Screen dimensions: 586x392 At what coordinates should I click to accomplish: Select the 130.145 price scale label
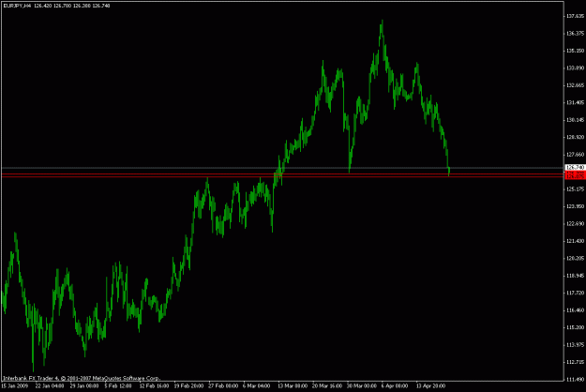pos(575,120)
